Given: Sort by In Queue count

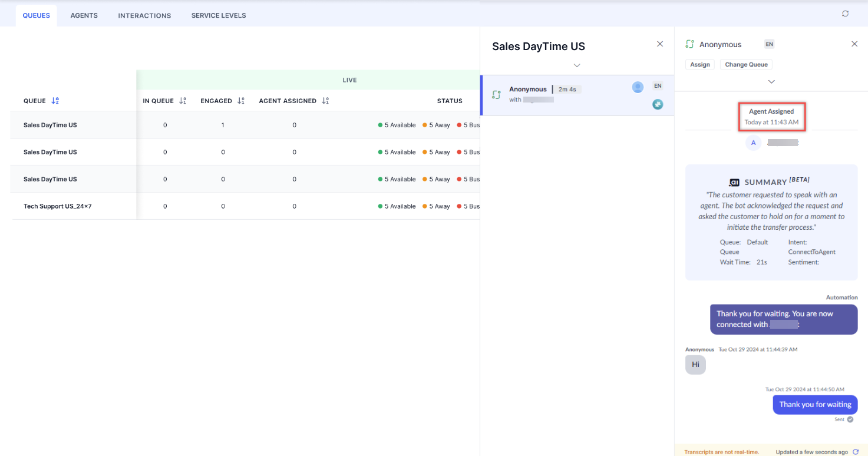Looking at the screenshot, I should pyautogui.click(x=183, y=101).
